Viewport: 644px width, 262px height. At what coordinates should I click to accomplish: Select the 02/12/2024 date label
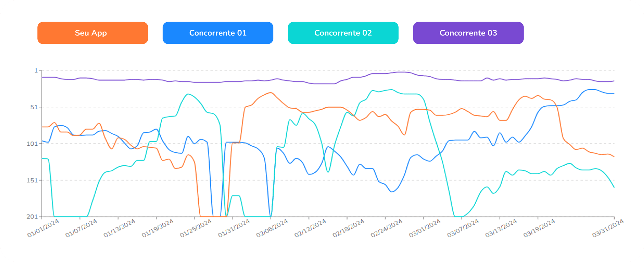point(310,228)
